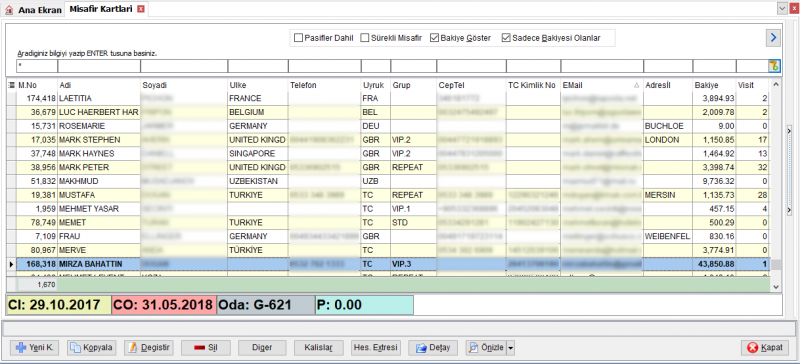Image resolution: width=800 pixels, height=364 pixels.
Task: Open Detay folder icon button
Action: tap(433, 348)
